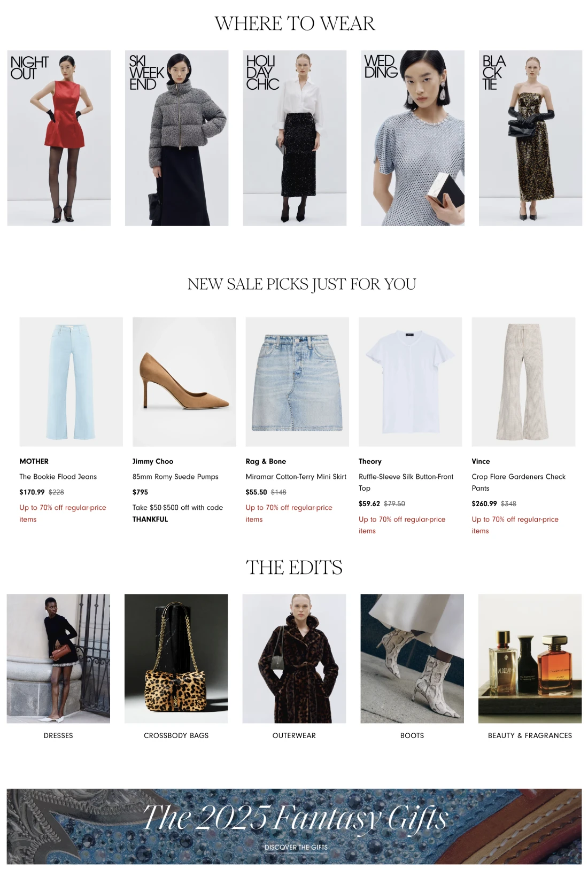
Task: Select the Black Tie look tile
Action: pos(530,138)
